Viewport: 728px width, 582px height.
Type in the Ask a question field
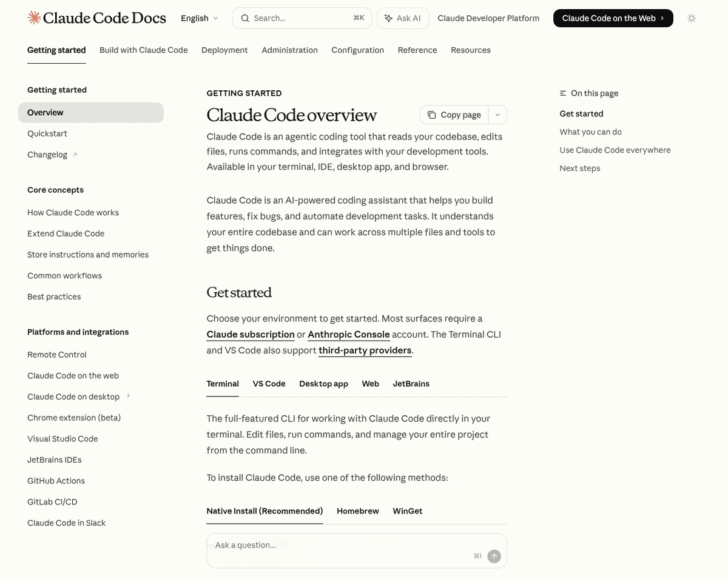pos(340,545)
